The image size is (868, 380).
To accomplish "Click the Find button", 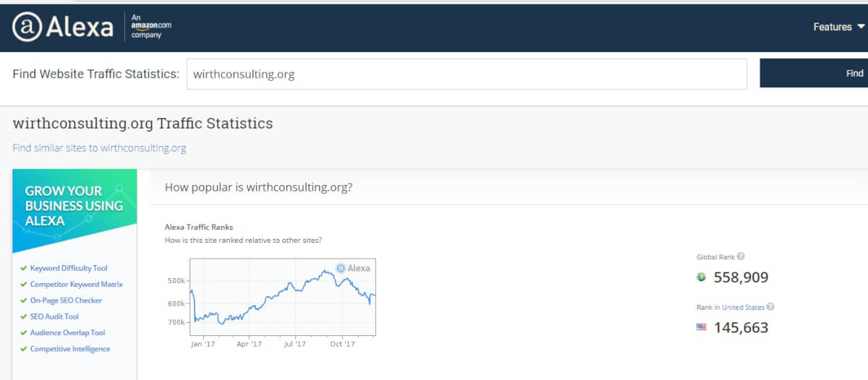I will point(814,73).
